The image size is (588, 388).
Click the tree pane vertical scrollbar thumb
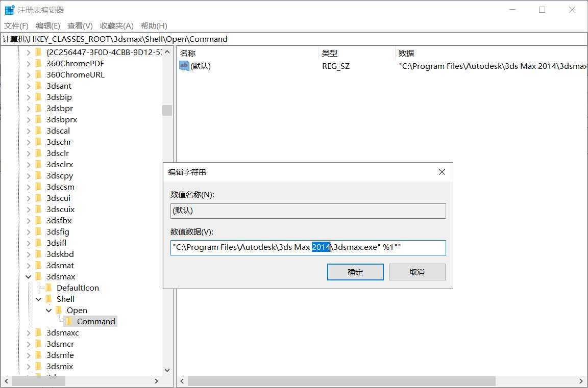coord(167,111)
